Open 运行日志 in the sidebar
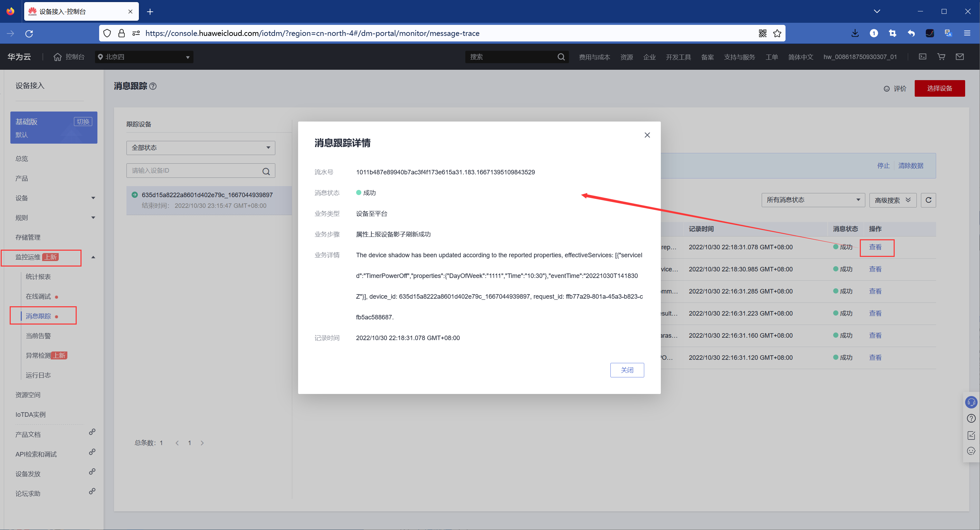 point(38,375)
